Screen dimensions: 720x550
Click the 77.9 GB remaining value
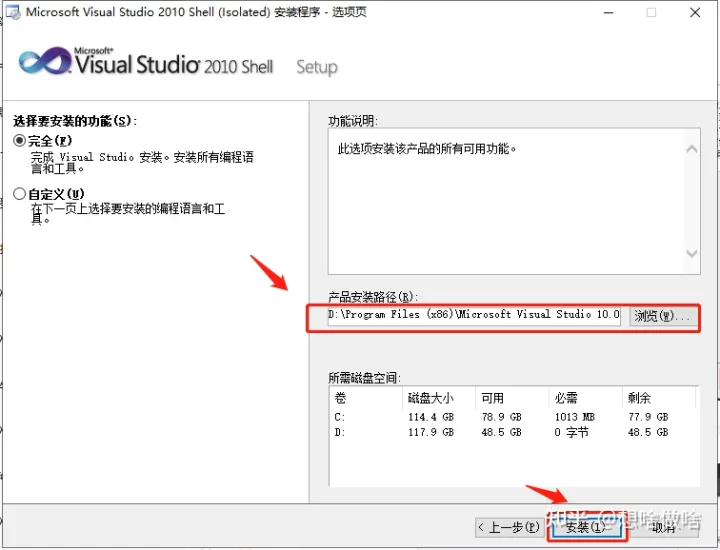coord(648,417)
